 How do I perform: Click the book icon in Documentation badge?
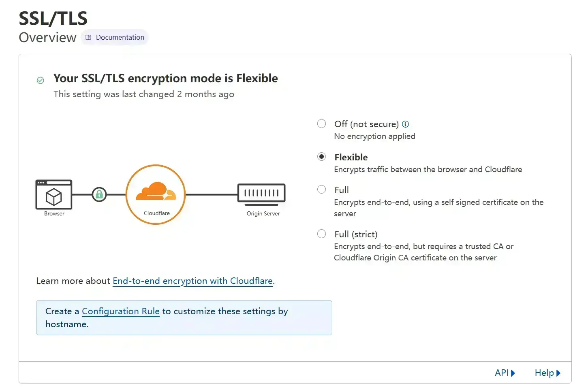[88, 37]
